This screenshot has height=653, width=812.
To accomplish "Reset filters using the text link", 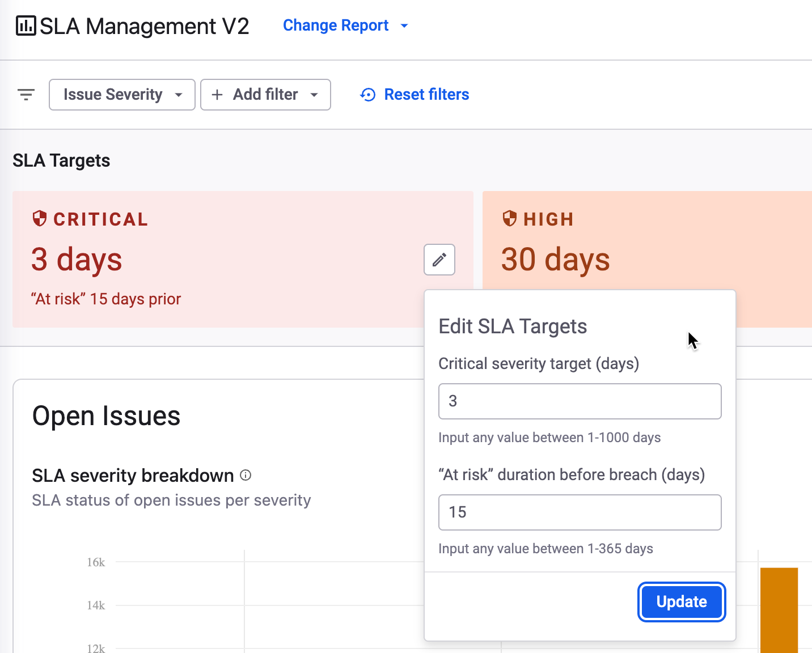I will pyautogui.click(x=426, y=95).
